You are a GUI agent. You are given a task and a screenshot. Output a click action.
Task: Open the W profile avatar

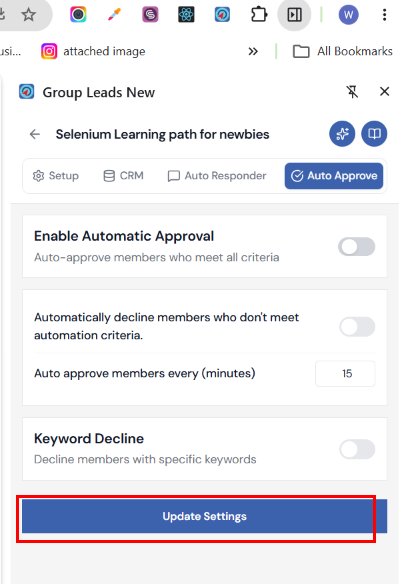click(x=348, y=15)
